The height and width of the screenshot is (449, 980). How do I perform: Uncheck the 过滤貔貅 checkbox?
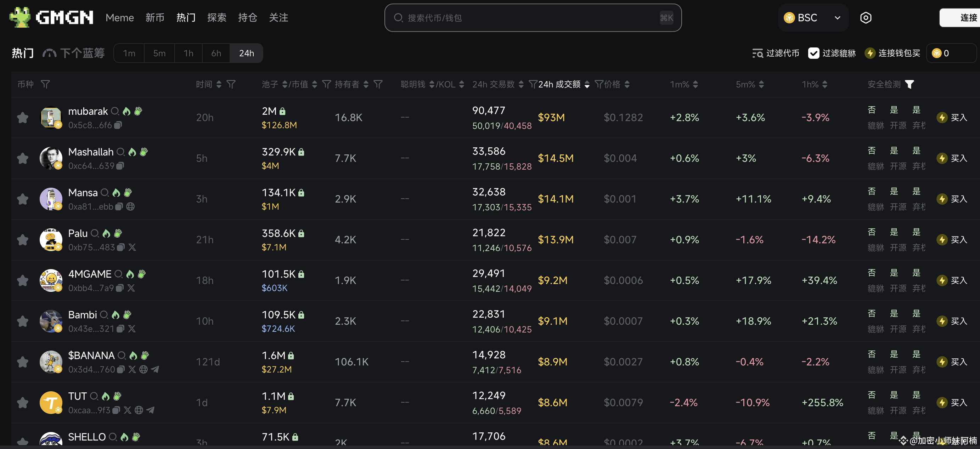(813, 53)
